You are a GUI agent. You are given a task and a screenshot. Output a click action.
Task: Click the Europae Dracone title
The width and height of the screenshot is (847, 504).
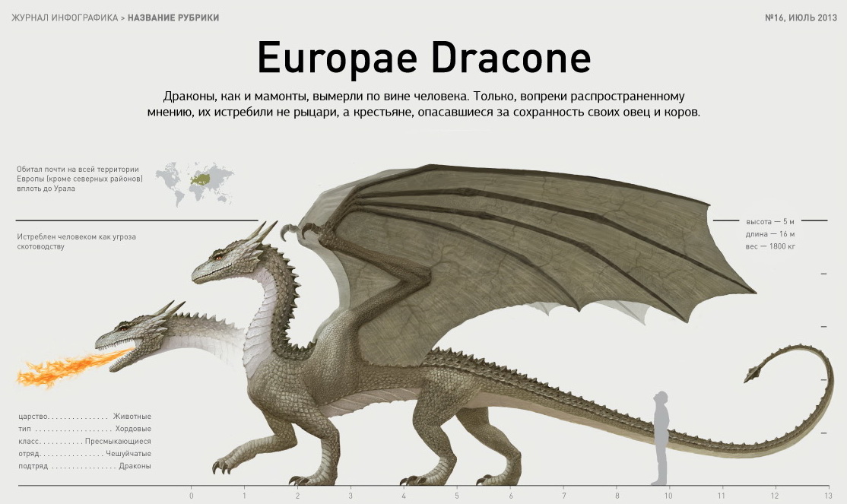pos(423,58)
